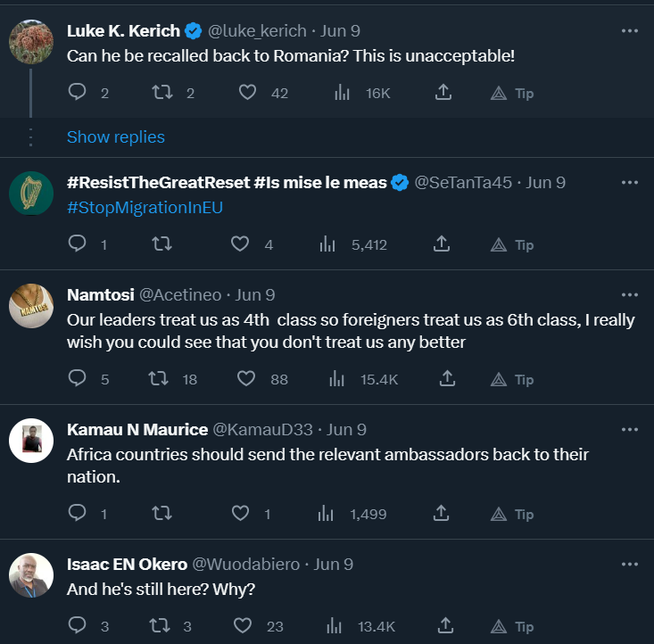Share Luke K. Kerich's tweet
This screenshot has width=654, height=644.
pyautogui.click(x=441, y=92)
